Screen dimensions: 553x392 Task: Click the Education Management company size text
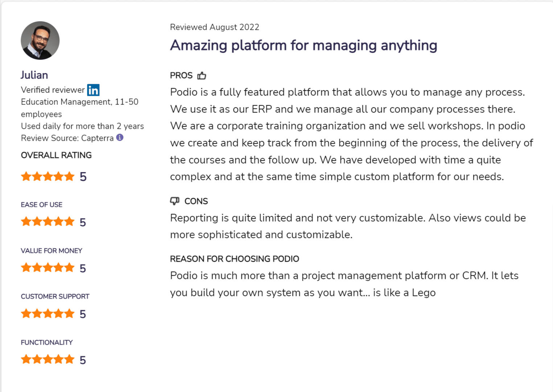point(80,108)
